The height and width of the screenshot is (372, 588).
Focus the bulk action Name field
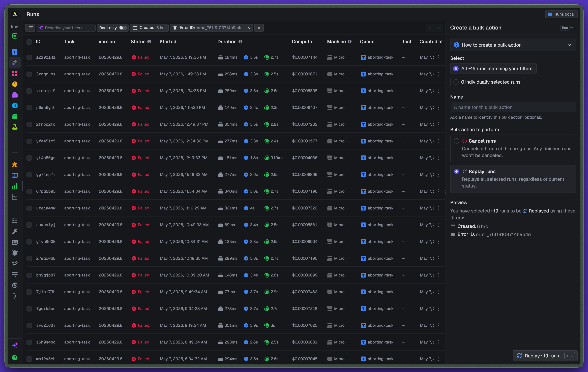coord(513,107)
